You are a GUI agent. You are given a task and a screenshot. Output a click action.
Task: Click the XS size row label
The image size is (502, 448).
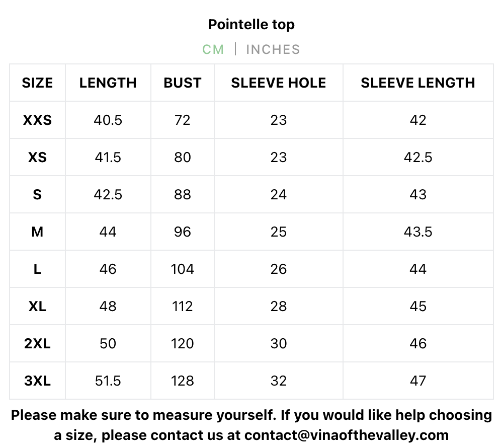37,158
